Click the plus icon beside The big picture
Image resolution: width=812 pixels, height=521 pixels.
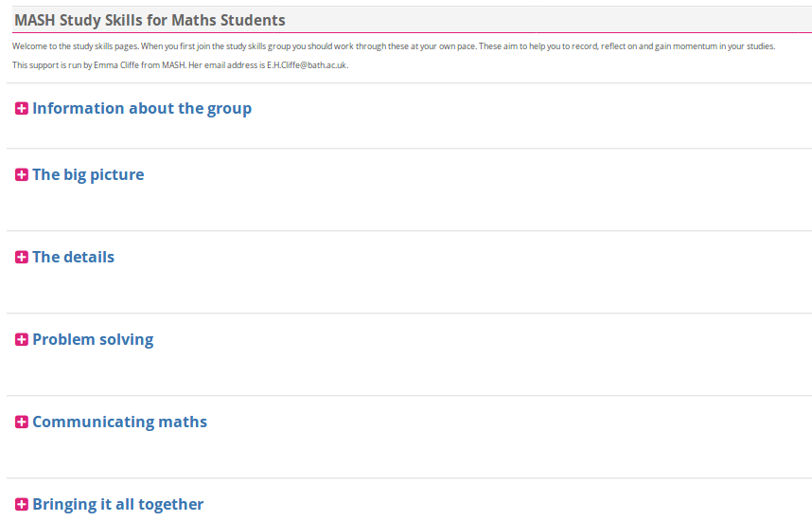coord(22,175)
